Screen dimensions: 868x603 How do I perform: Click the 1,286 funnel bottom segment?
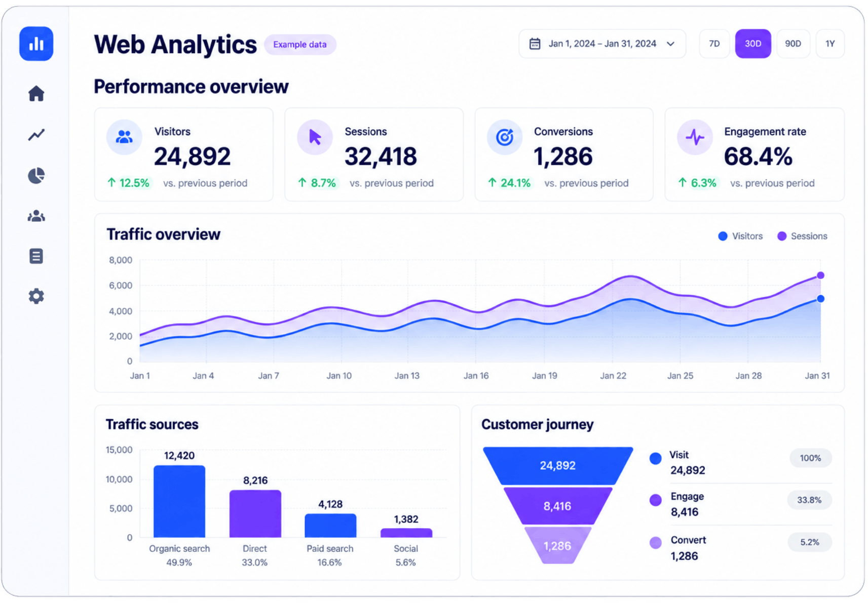pyautogui.click(x=557, y=546)
